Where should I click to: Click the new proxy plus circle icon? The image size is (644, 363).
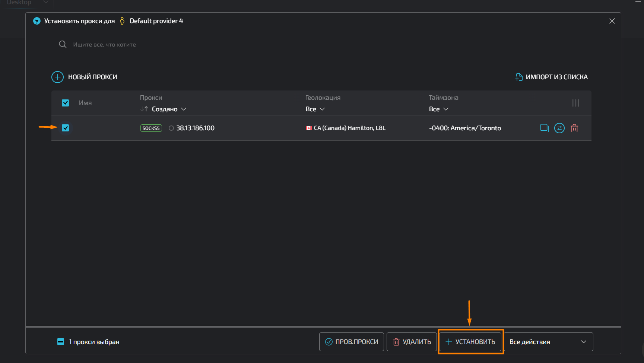(x=57, y=77)
